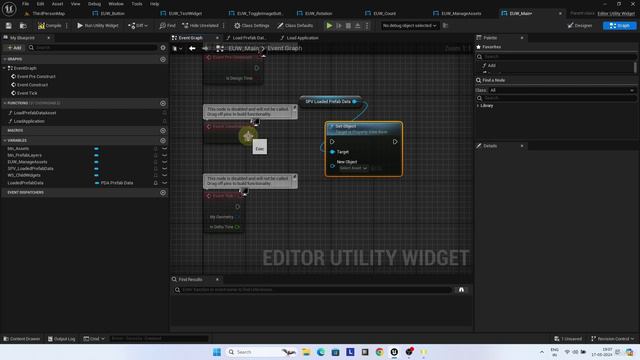Add new function with Functions plus icon
The height and width of the screenshot is (360, 640).
163,103
